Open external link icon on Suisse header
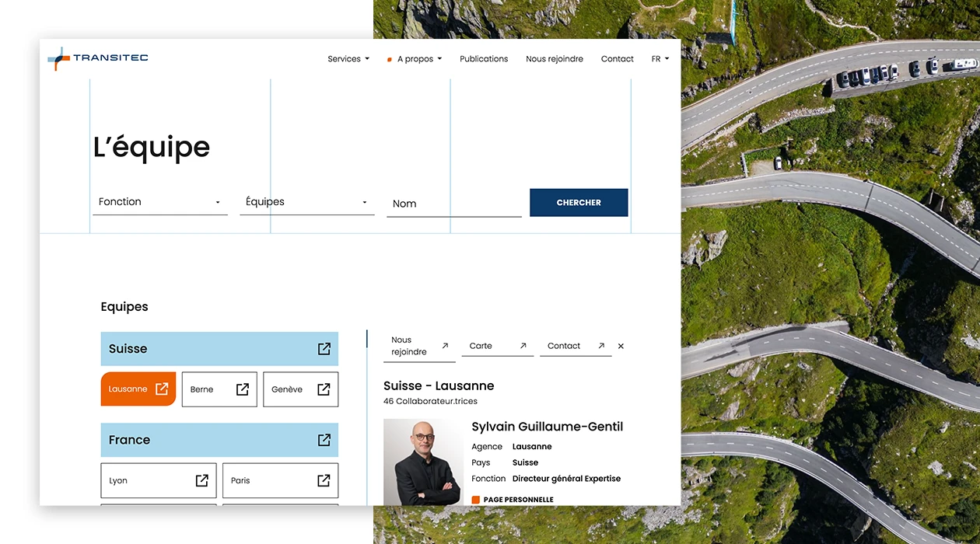Image resolution: width=980 pixels, height=544 pixels. point(324,349)
